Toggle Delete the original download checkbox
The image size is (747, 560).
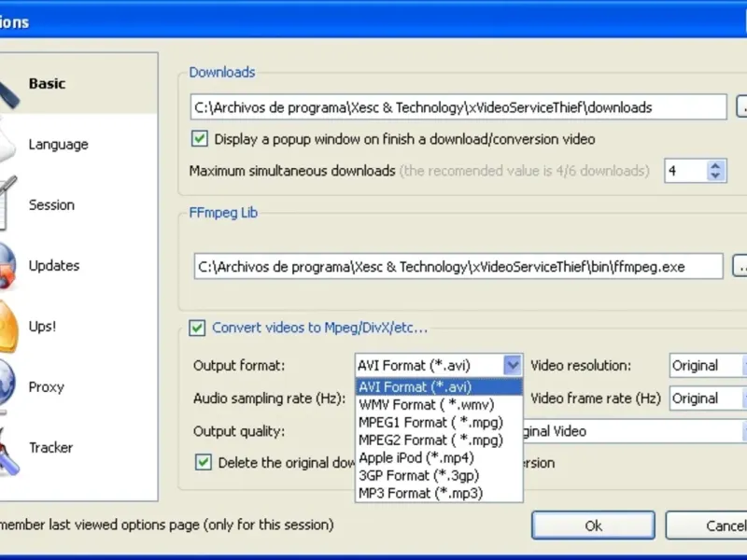pyautogui.click(x=204, y=462)
